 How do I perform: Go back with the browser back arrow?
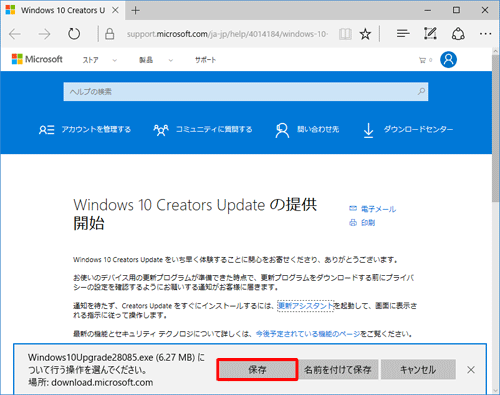15,34
